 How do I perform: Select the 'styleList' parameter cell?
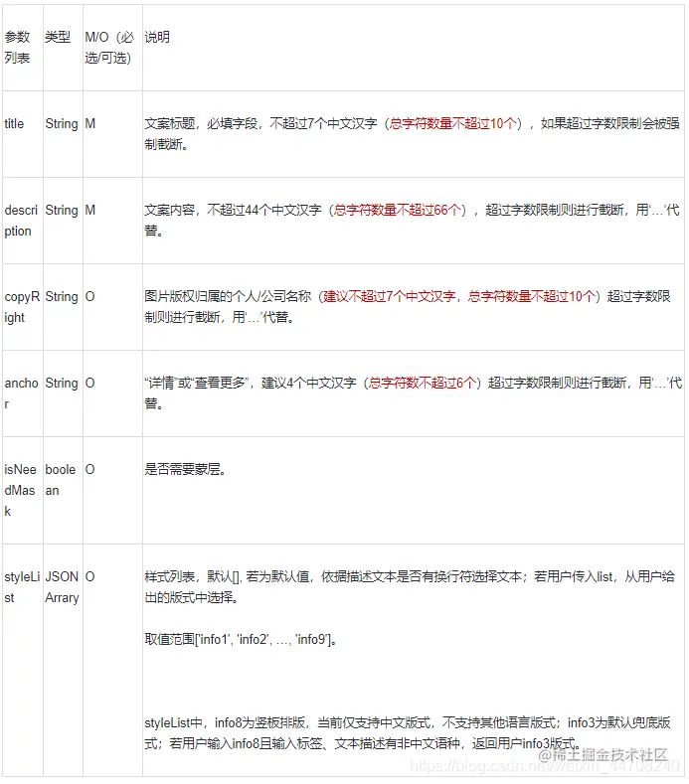pyautogui.click(x=23, y=660)
